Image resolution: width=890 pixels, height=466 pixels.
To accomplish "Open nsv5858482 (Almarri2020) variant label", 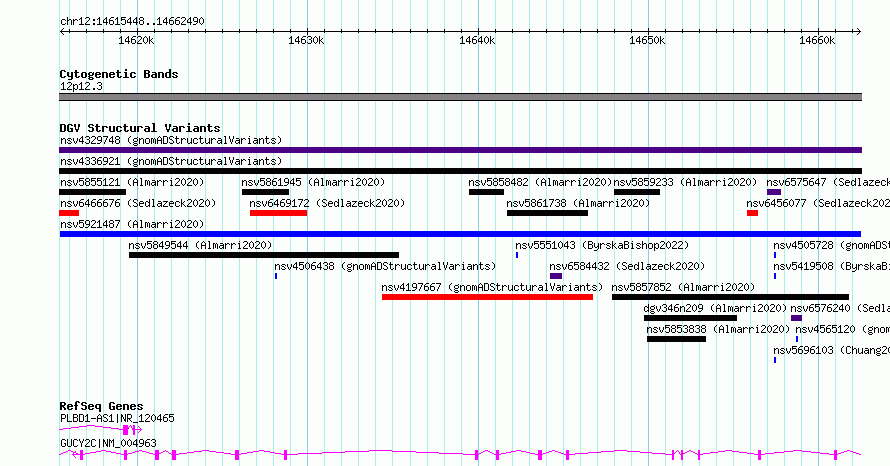I will (x=540, y=182).
